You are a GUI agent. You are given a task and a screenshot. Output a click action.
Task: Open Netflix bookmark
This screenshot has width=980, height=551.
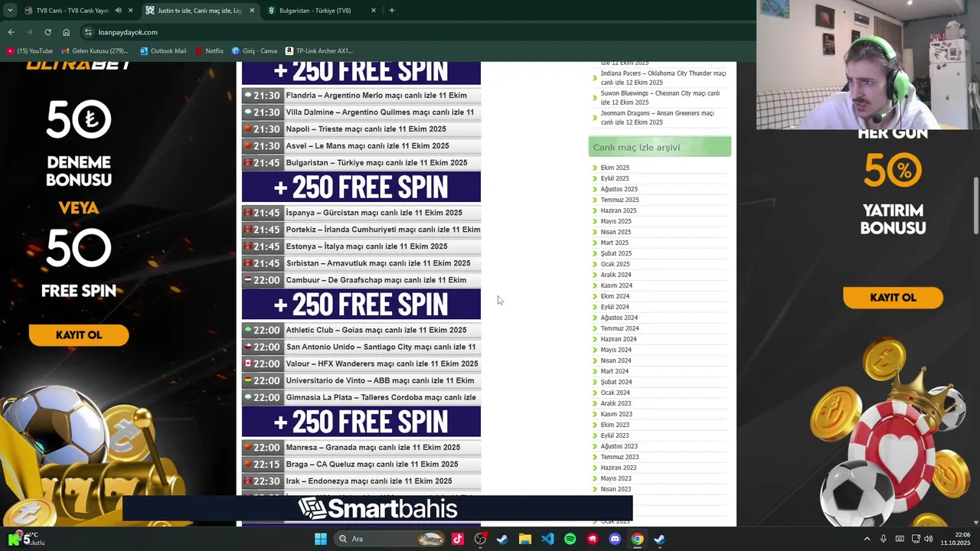pos(209,51)
